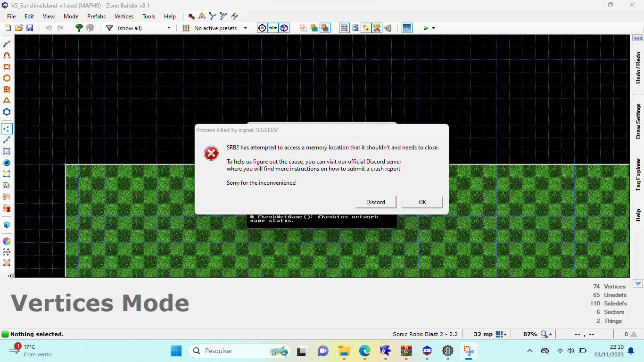This screenshot has height=362, width=644.
Task: Click OK in the SIGSEGV dialog
Action: tap(422, 202)
